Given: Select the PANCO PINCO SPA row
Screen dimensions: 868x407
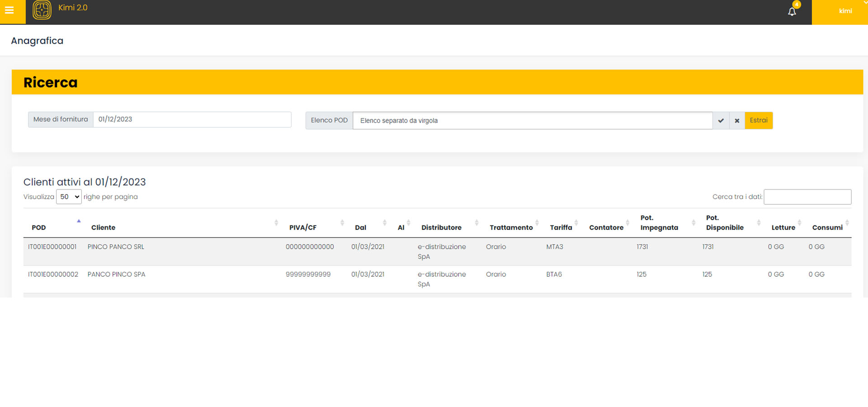Looking at the screenshot, I should click(116, 274).
